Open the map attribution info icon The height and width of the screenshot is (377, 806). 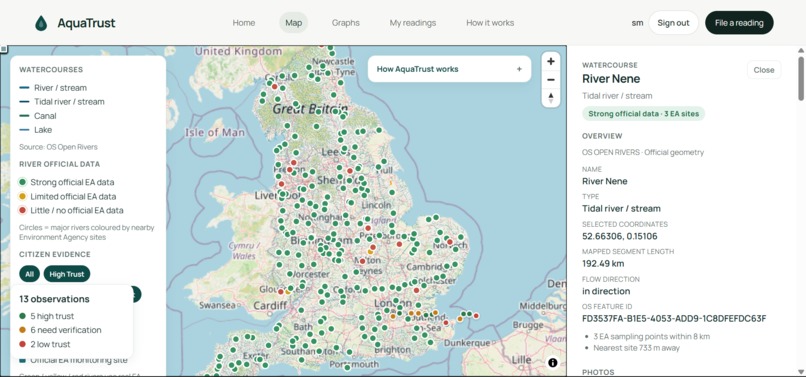coord(553,363)
